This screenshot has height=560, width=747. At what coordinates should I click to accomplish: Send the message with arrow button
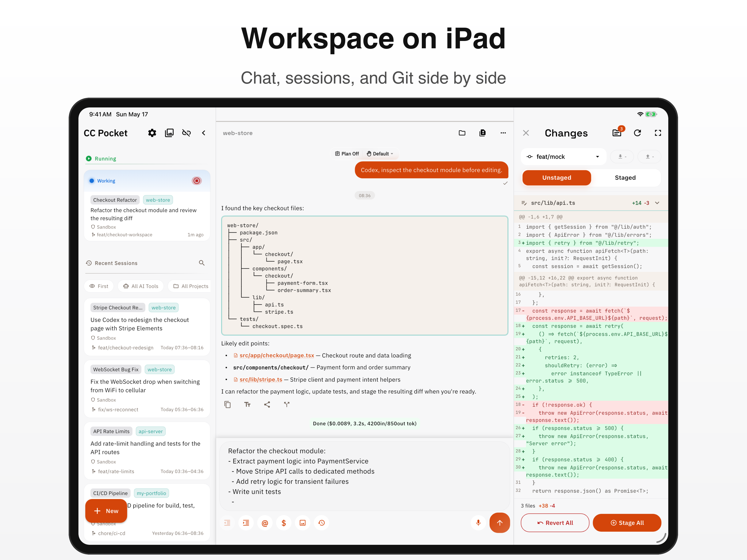500,523
